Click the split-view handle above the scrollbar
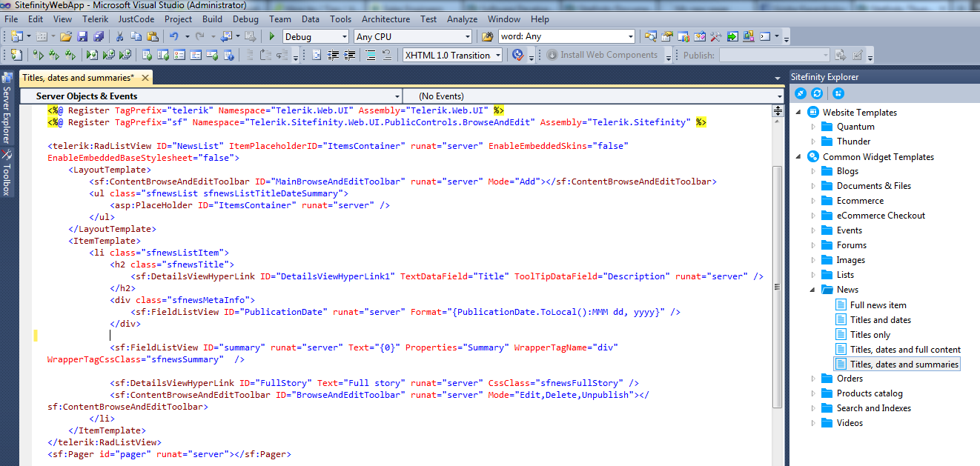This screenshot has width=980, height=466. (778, 110)
